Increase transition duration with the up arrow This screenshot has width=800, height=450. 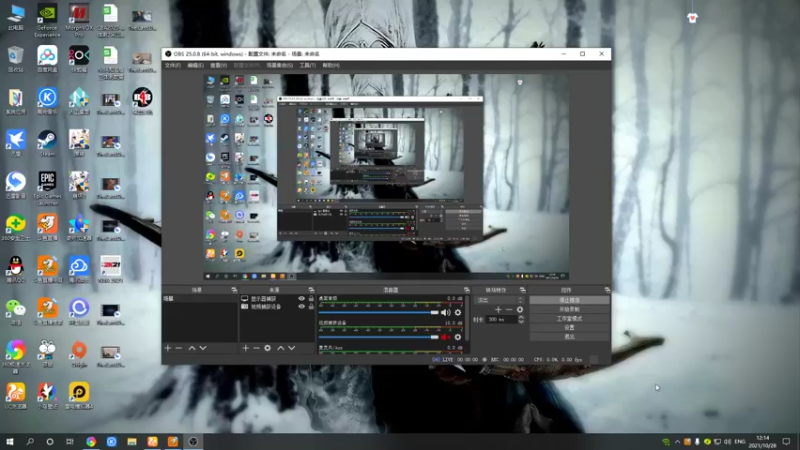coord(521,317)
